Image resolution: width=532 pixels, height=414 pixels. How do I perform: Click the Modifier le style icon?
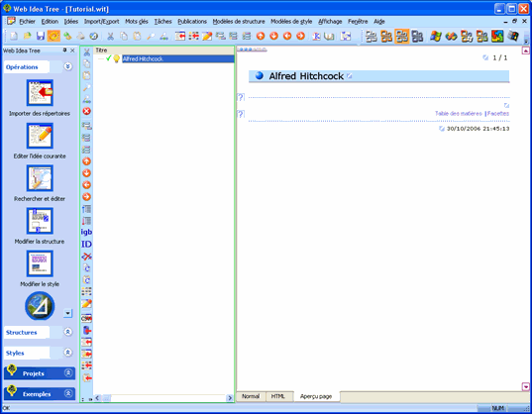tap(40, 263)
